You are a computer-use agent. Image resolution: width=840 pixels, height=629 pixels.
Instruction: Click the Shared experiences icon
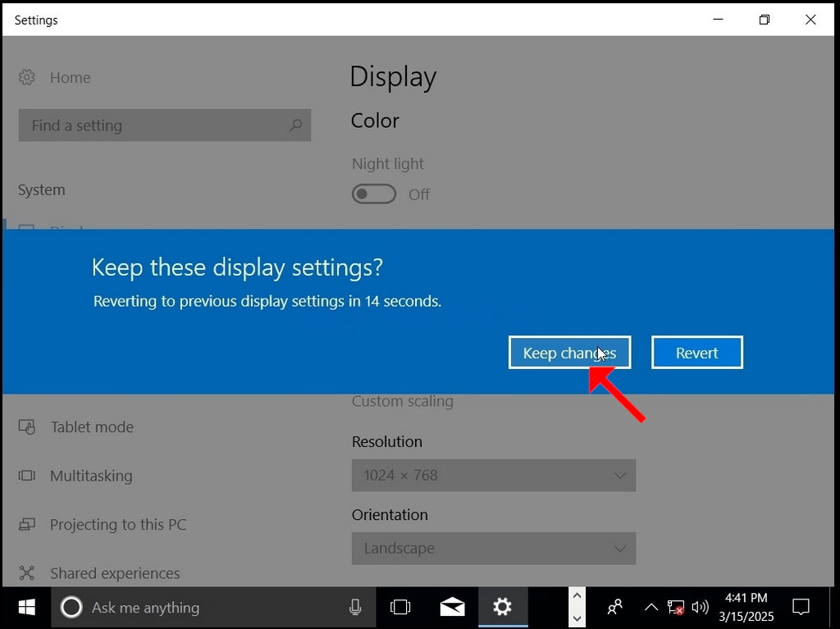pos(27,573)
